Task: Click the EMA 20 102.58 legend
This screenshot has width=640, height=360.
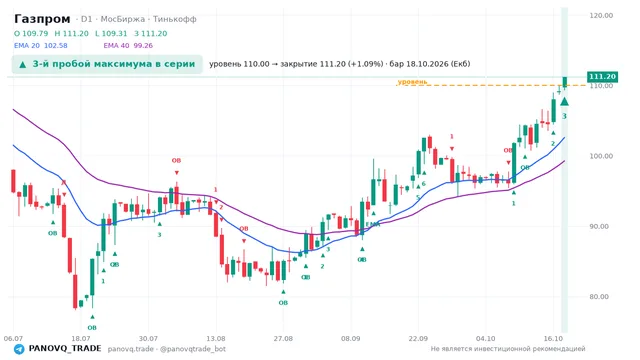Action: 41,46
